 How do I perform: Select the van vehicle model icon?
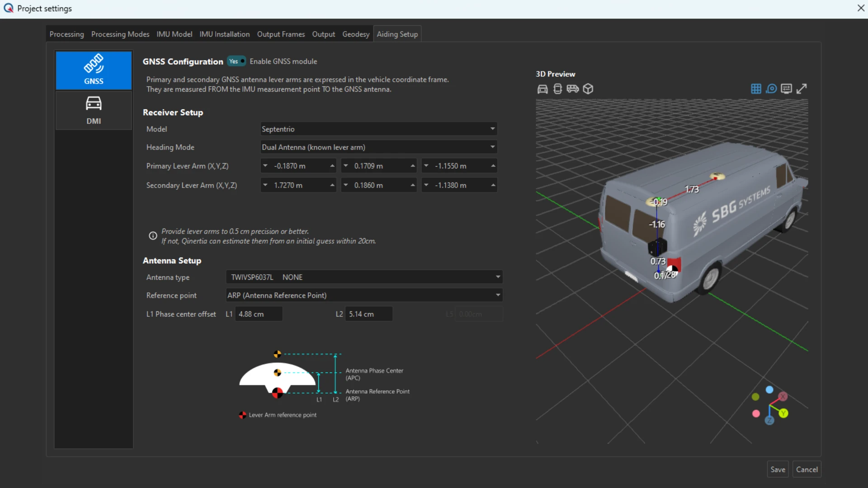click(x=573, y=89)
